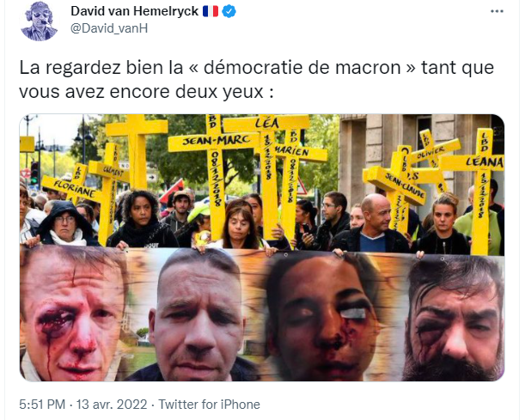This screenshot has width=525, height=420.
Task: Click the yellow cross labeled FLORIANE
Action: point(76,187)
